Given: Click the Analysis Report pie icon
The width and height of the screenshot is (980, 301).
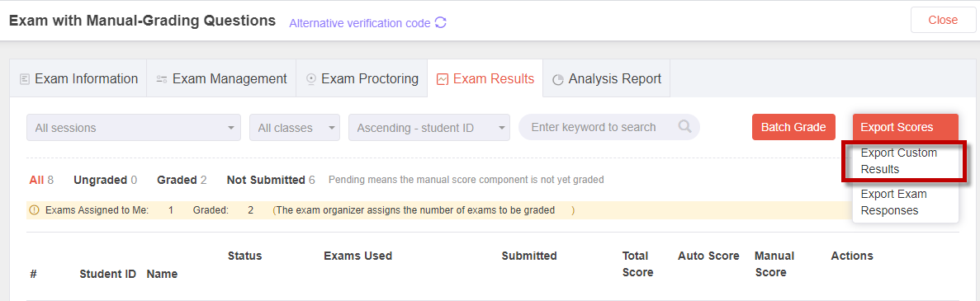Looking at the screenshot, I should [558, 80].
